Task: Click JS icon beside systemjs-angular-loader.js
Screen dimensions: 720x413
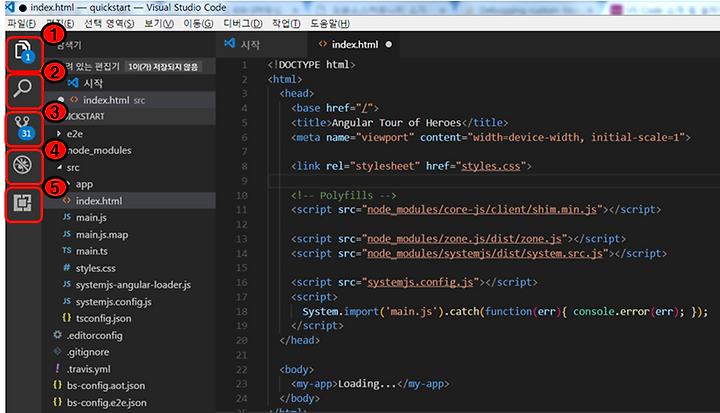Action: 67,284
